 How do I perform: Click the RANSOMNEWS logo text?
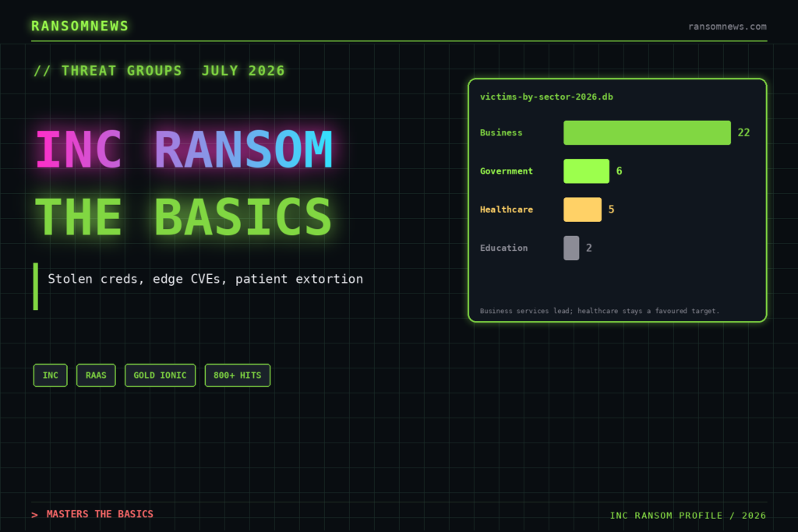click(x=80, y=26)
